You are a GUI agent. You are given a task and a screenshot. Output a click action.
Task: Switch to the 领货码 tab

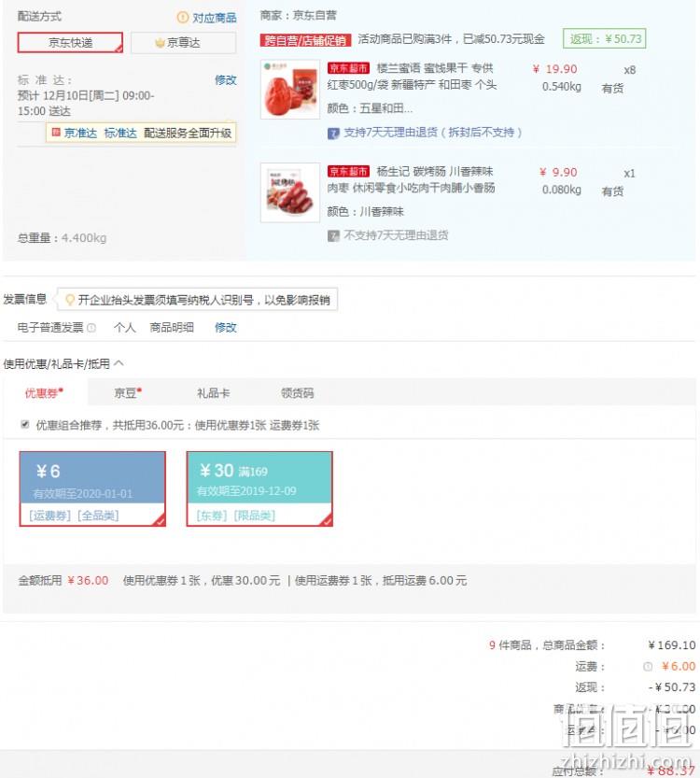pyautogui.click(x=297, y=393)
